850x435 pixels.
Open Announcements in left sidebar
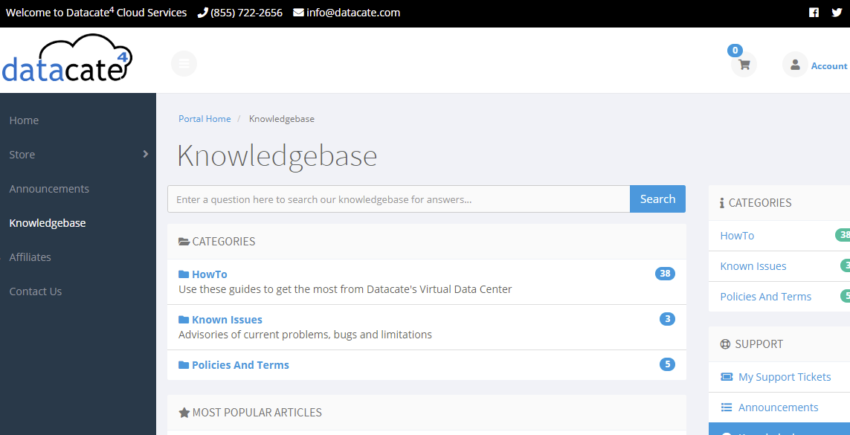pyautogui.click(x=49, y=189)
